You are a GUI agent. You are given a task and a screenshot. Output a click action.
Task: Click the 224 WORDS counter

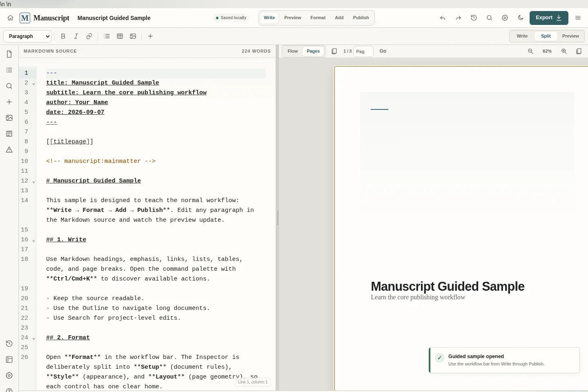[x=256, y=51]
